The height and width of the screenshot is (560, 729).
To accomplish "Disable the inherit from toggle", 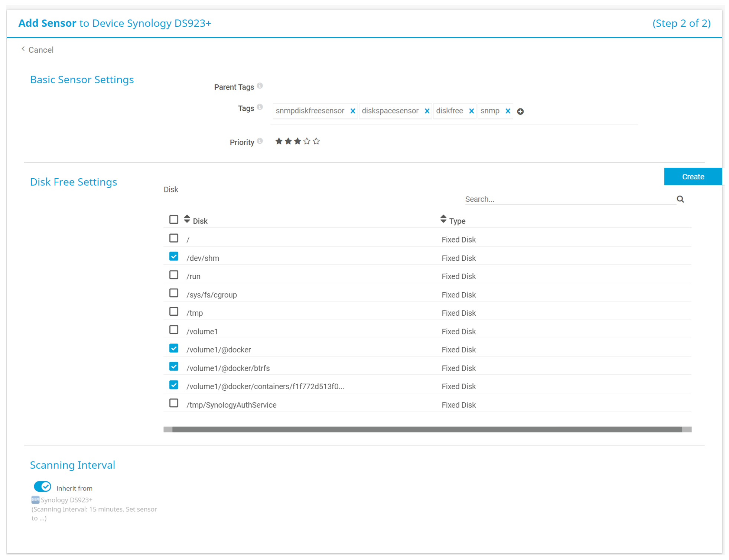I will [x=42, y=486].
